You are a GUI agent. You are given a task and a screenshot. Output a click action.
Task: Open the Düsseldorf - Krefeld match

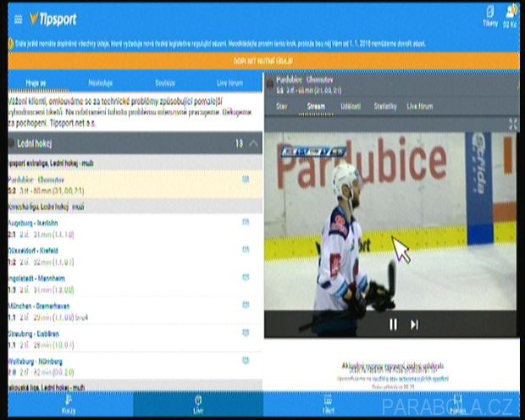(135, 257)
